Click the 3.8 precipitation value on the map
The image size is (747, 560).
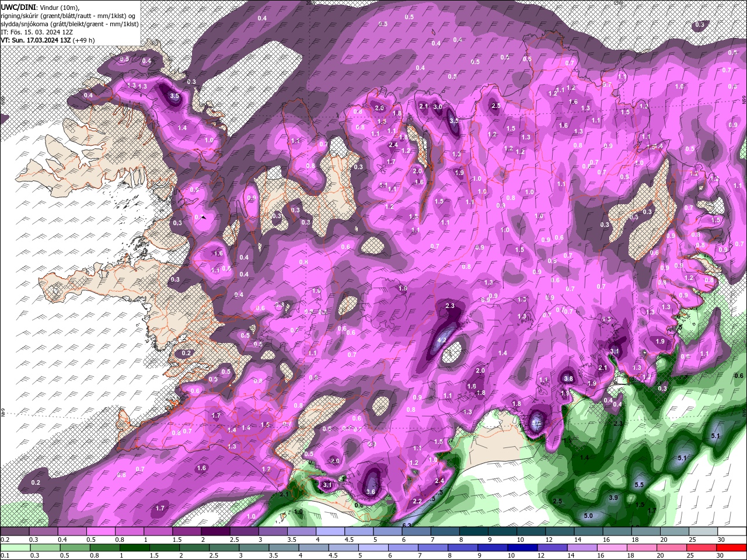pos(568,379)
